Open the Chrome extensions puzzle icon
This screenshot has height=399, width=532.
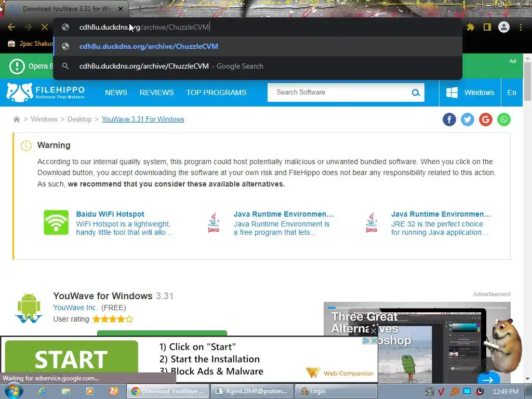pyautogui.click(x=471, y=27)
